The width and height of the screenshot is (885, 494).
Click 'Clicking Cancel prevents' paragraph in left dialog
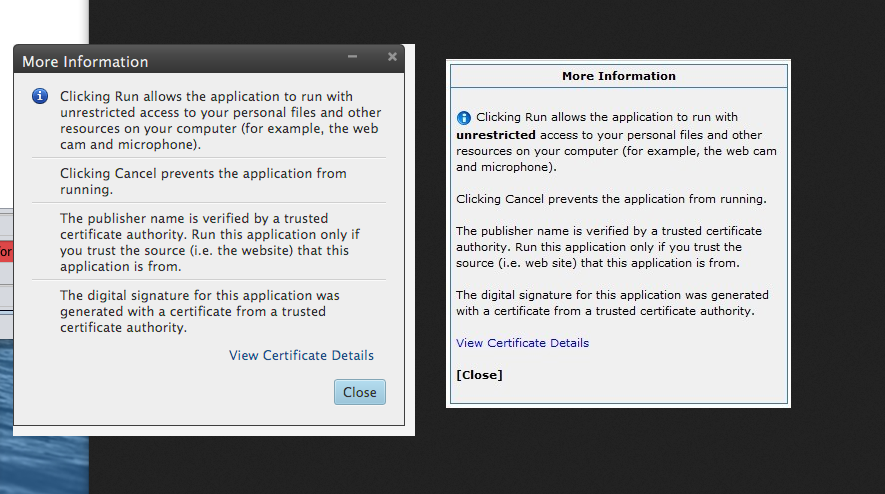tap(203, 181)
